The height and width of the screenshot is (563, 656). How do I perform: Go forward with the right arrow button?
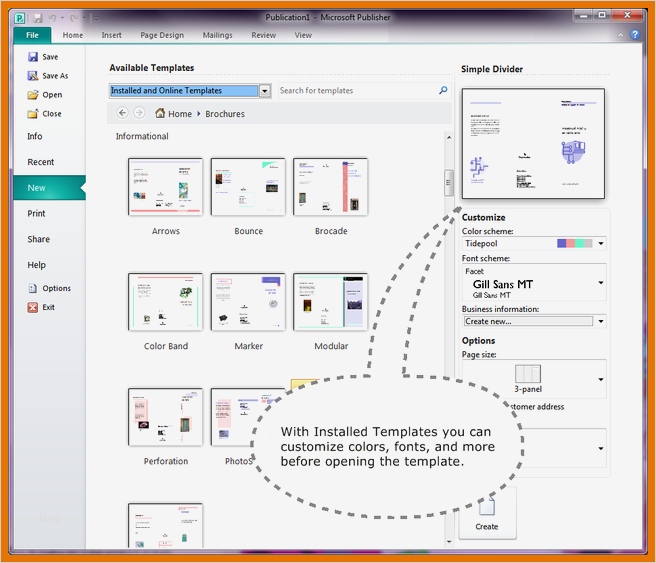pyautogui.click(x=139, y=113)
